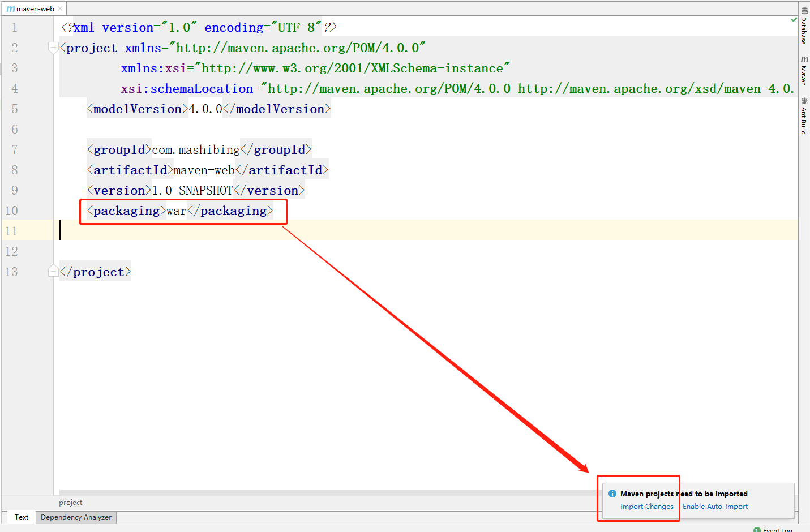Screen dimensions: 810x532
Task: Click the green inspection checkmark indicator
Action: pos(794,19)
